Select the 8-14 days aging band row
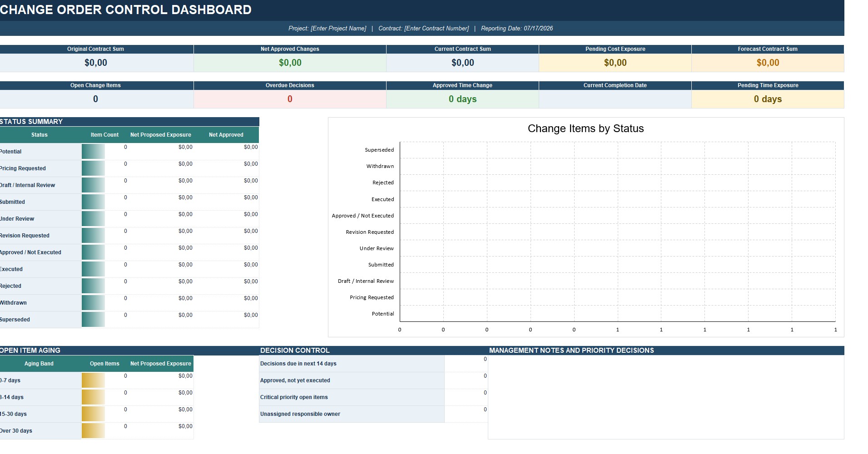868x454 pixels. [x=40, y=397]
